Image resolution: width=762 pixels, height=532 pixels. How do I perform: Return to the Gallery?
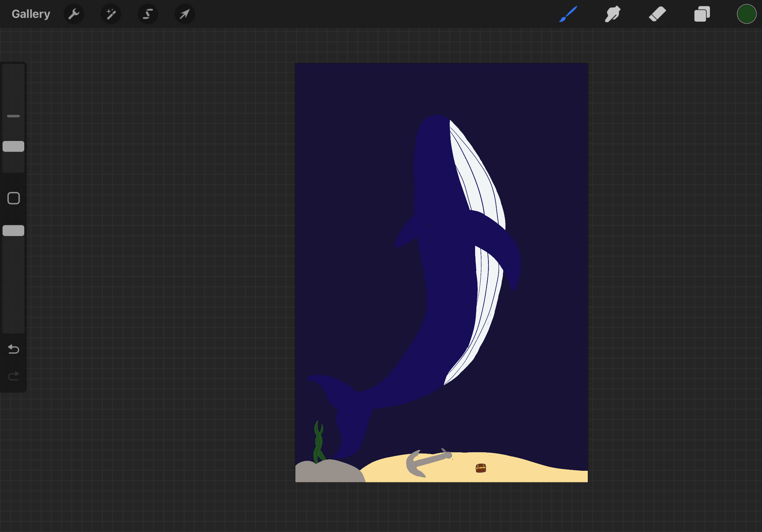[31, 14]
